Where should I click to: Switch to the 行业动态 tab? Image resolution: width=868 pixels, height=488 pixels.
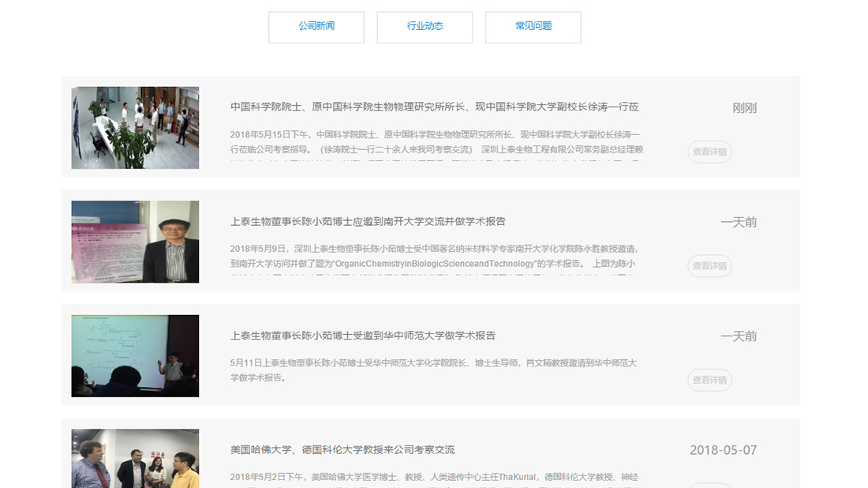425,26
